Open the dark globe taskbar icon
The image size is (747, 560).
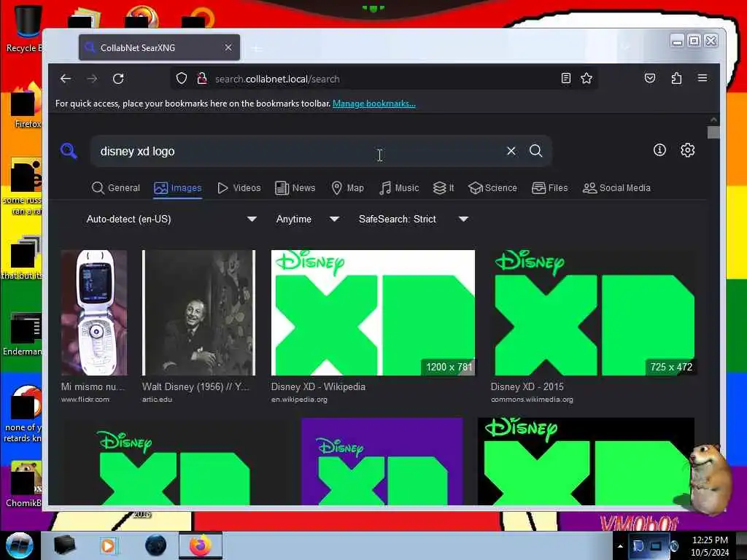pyautogui.click(x=156, y=545)
